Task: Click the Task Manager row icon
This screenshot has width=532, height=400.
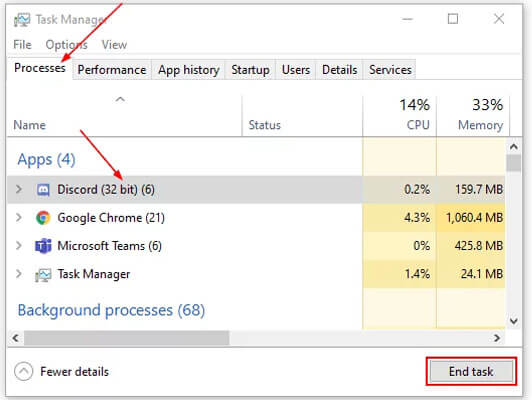Action: point(43,274)
